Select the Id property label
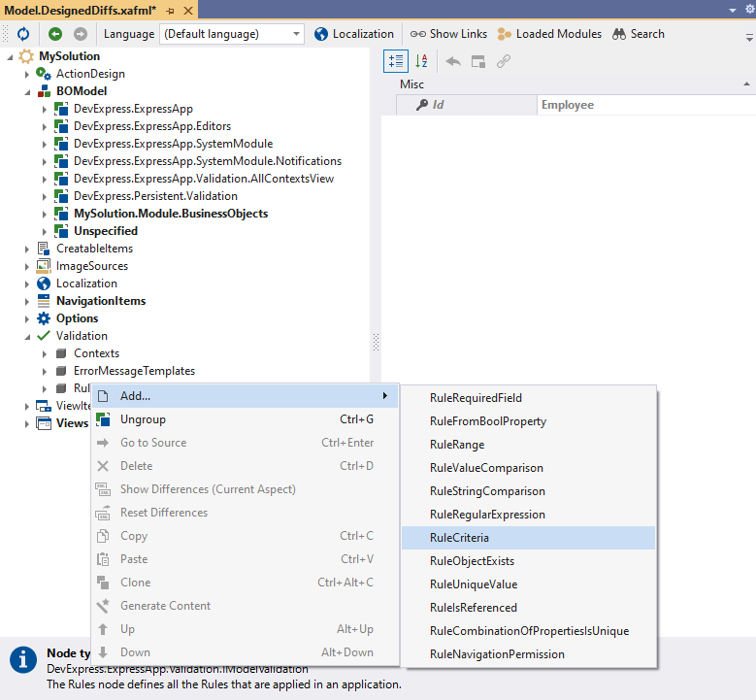 [x=438, y=105]
